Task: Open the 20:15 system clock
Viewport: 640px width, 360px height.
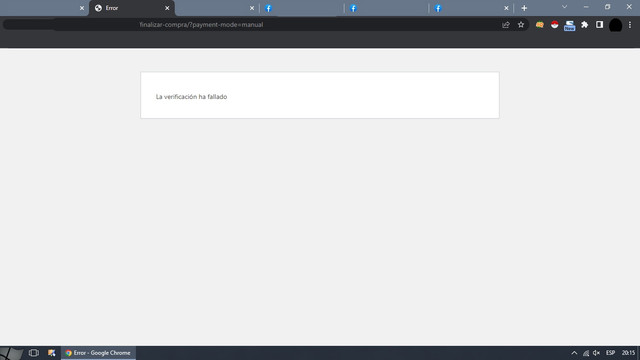Action: tap(629, 353)
